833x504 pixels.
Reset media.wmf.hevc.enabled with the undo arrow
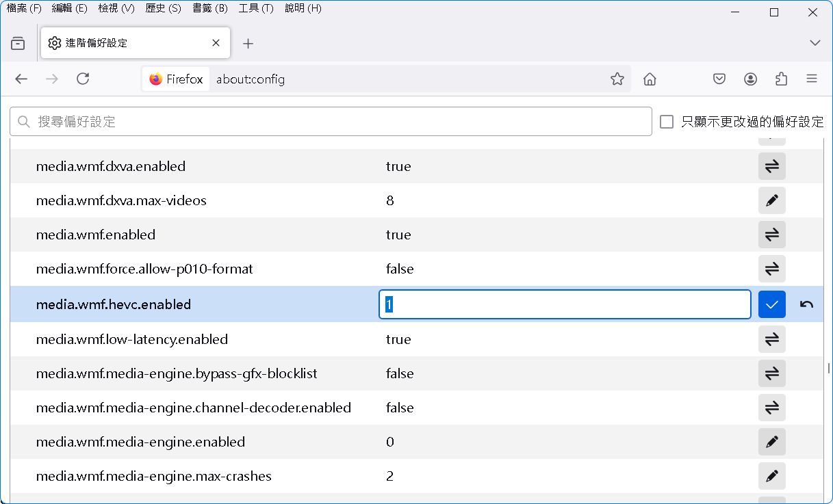click(806, 304)
